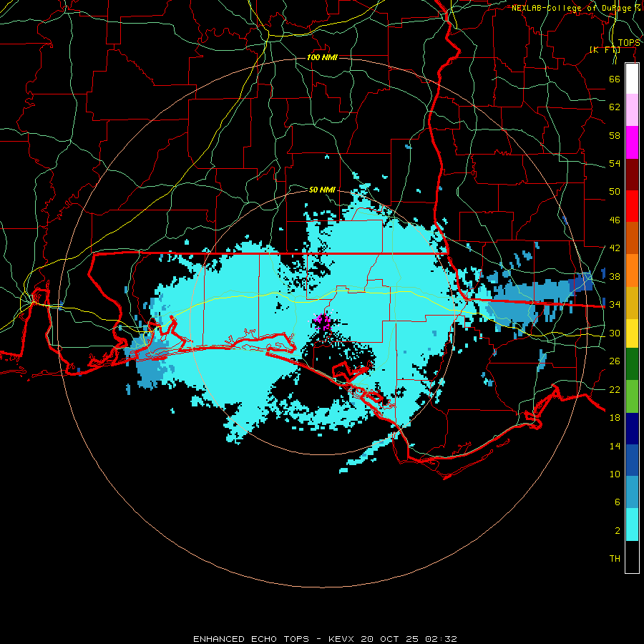Viewport: 644px width, 644px height.
Task: Click the '34' legend value
Action: 615,305
